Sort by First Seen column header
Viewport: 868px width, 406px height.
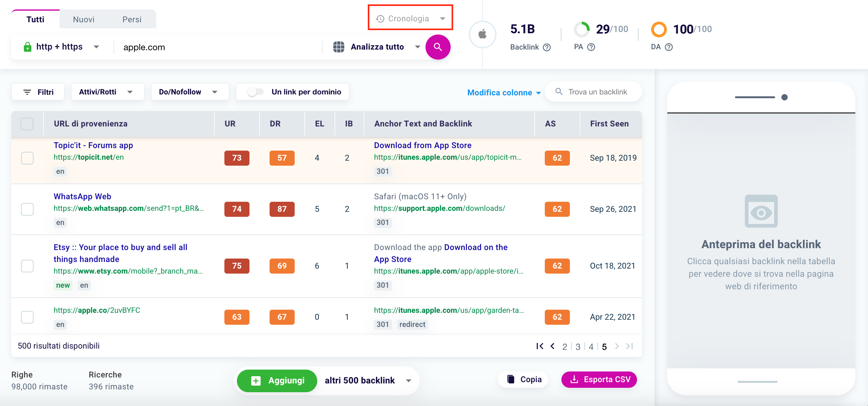(609, 124)
